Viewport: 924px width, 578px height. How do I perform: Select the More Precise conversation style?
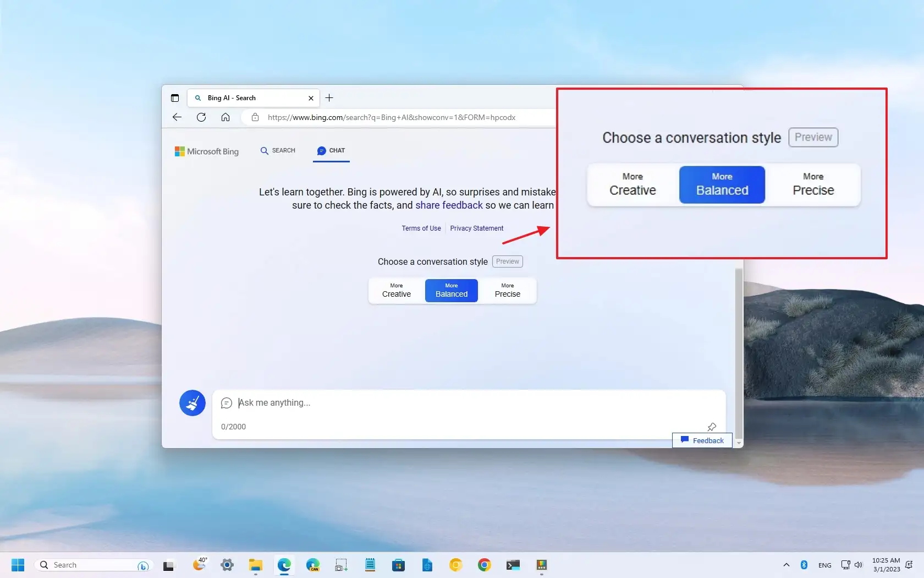507,291
